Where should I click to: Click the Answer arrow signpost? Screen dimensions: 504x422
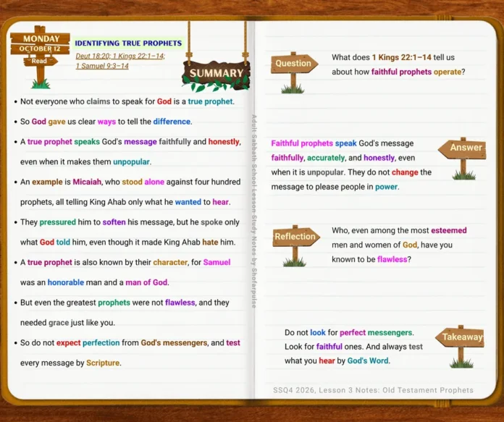(463, 158)
